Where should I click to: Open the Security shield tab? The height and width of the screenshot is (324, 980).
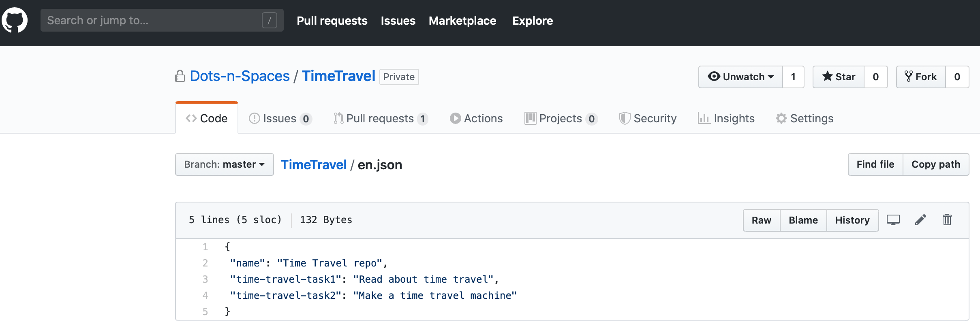[x=648, y=118]
